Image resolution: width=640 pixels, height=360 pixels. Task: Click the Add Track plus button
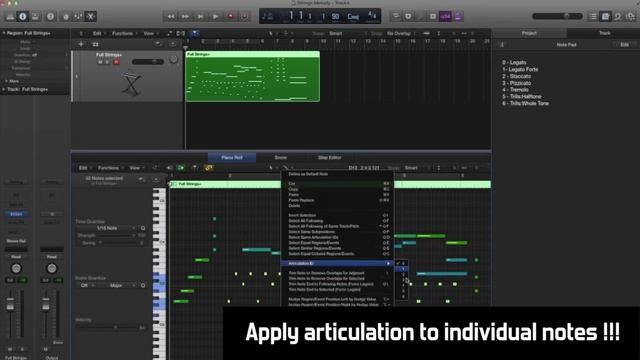pos(81,44)
